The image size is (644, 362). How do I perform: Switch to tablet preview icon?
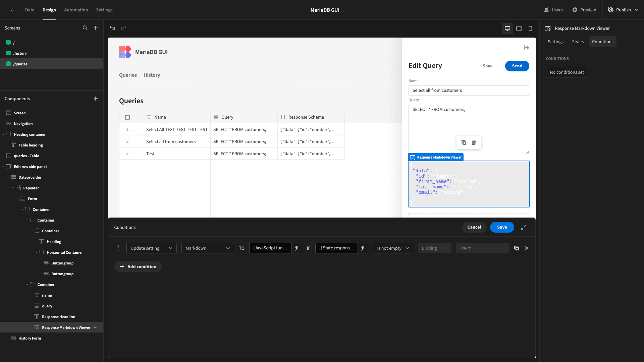pyautogui.click(x=519, y=28)
